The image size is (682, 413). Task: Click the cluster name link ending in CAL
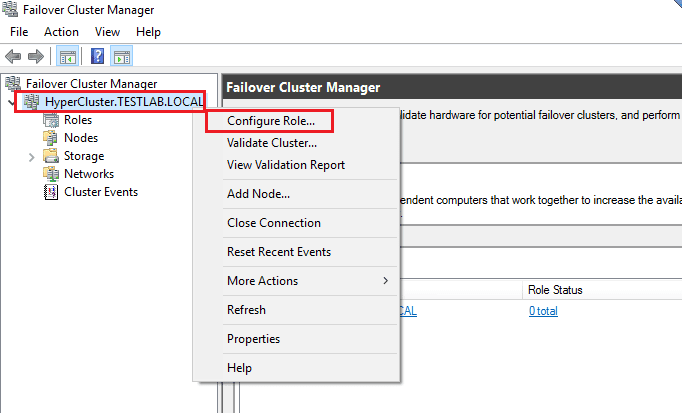tap(408, 311)
